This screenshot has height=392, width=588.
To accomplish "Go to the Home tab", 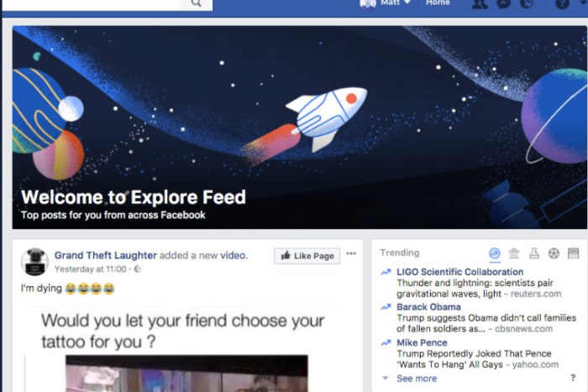I will tap(438, 3).
